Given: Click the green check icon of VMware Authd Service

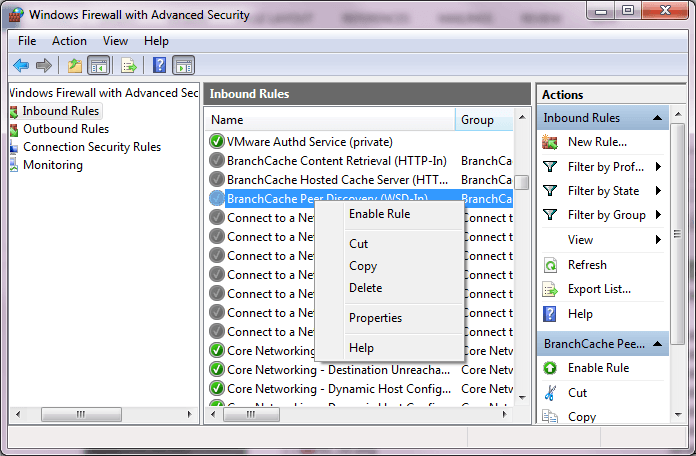Looking at the screenshot, I should [x=217, y=142].
